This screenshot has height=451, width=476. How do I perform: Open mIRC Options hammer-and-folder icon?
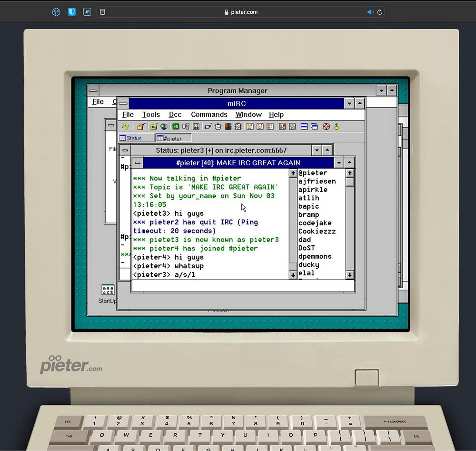point(141,127)
